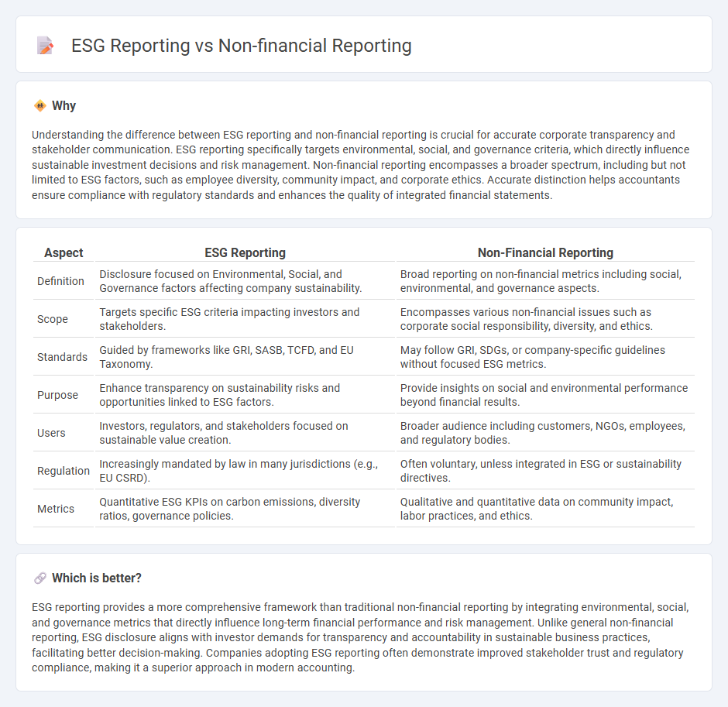This screenshot has width=728, height=707.
Task: Click the orange diamond icon next to Why
Action: (x=40, y=106)
